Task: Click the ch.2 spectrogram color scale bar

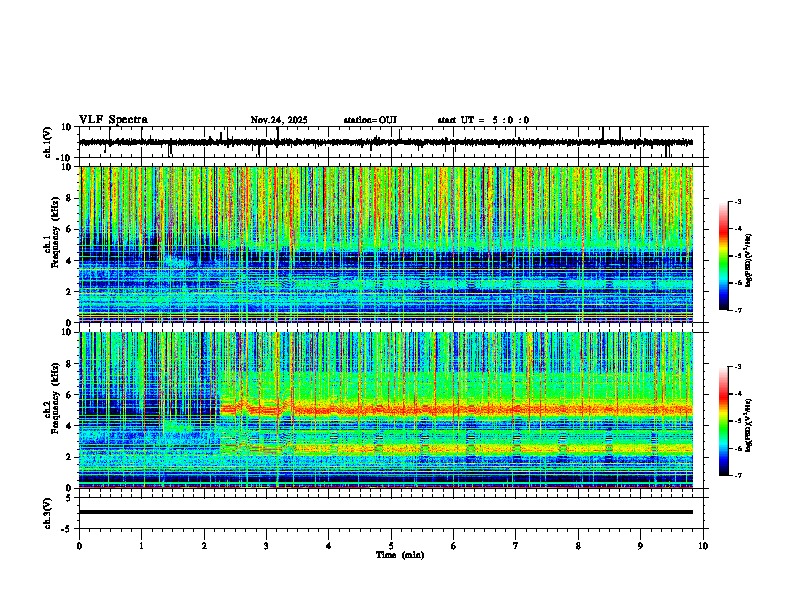Action: pos(724,421)
